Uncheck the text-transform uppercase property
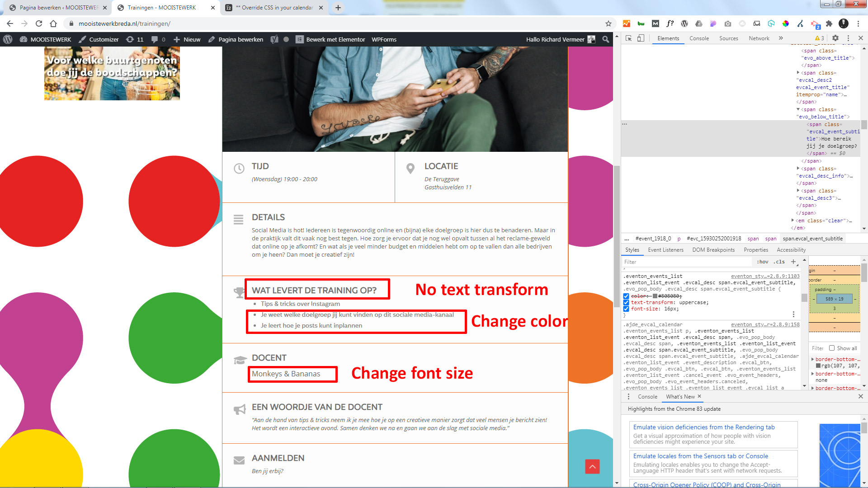 point(626,303)
